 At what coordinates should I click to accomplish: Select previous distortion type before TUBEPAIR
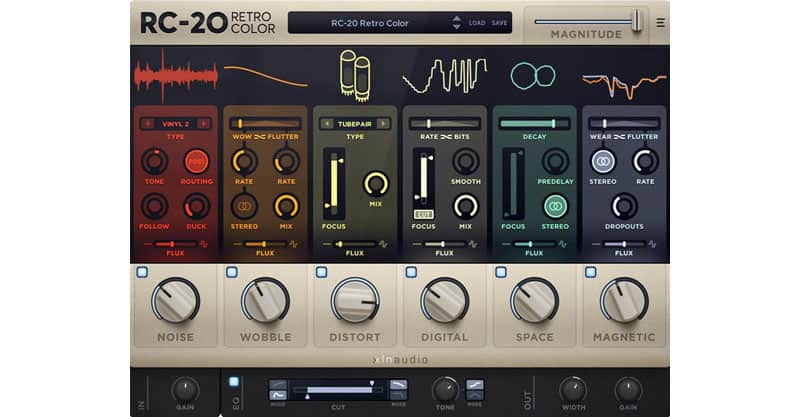(327, 124)
